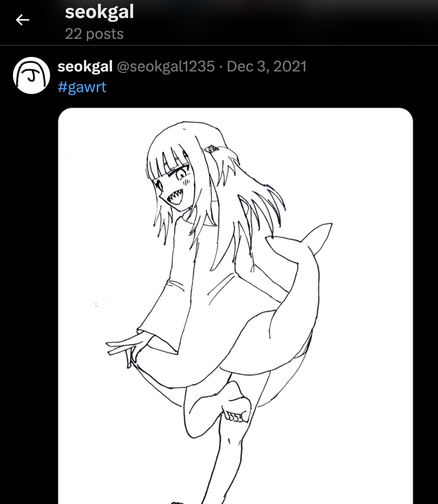
Task: Open the Dec 3, 2021 timestamp
Action: pos(267,66)
